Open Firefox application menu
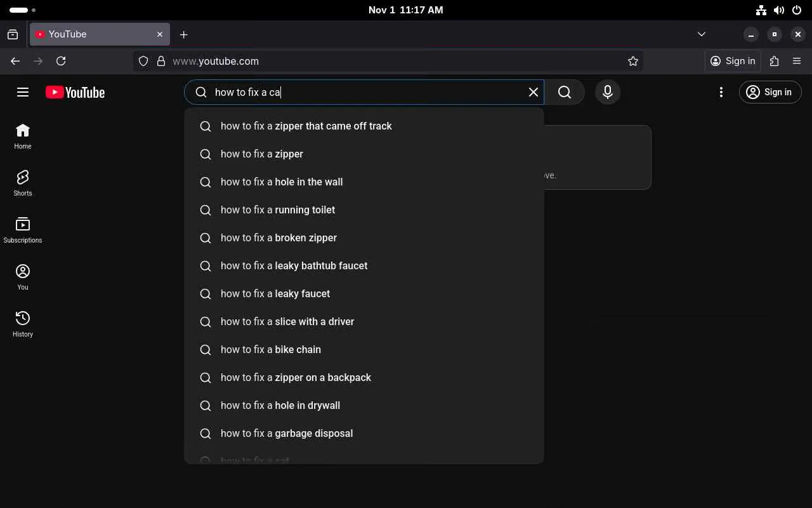Screen dimensions: 812x508 797,61
